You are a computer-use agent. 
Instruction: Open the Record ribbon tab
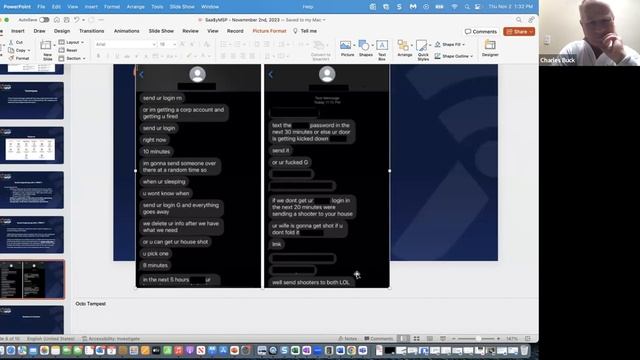pos(235,31)
